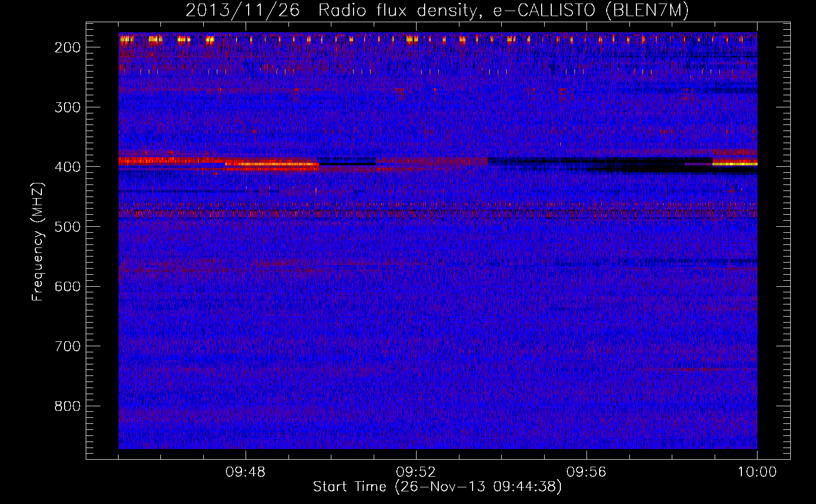Click the 09:48 time tick label
Viewport: 816px width, 504px height.
pos(246,472)
